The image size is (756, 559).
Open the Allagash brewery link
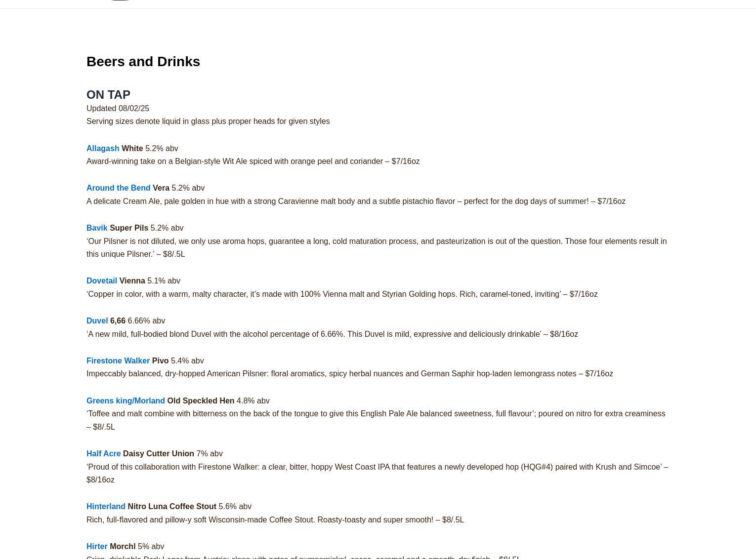[x=103, y=148]
